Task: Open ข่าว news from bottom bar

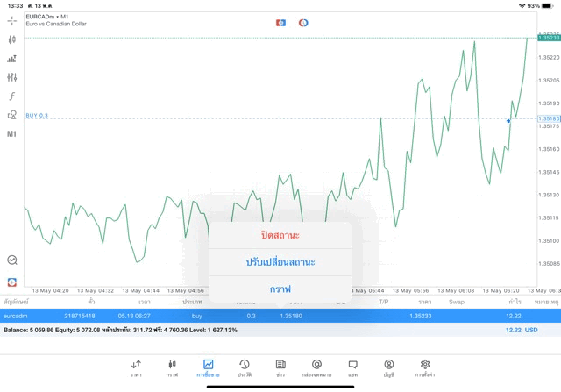Action: 280,367
